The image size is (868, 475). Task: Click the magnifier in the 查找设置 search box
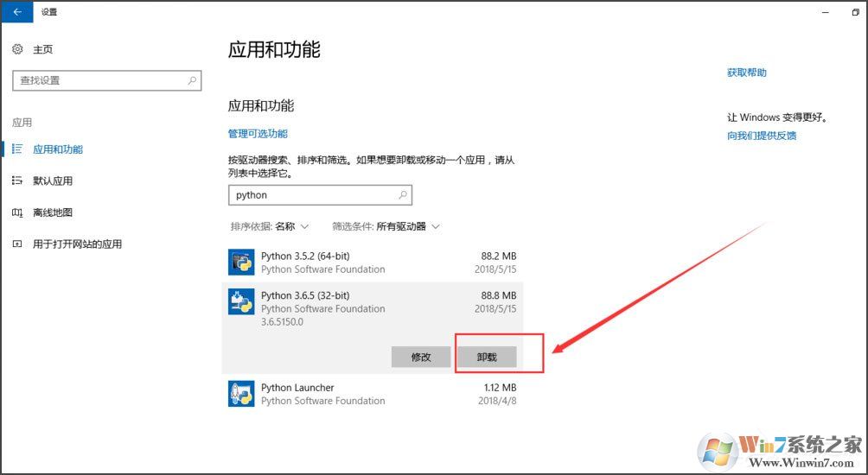tap(192, 80)
